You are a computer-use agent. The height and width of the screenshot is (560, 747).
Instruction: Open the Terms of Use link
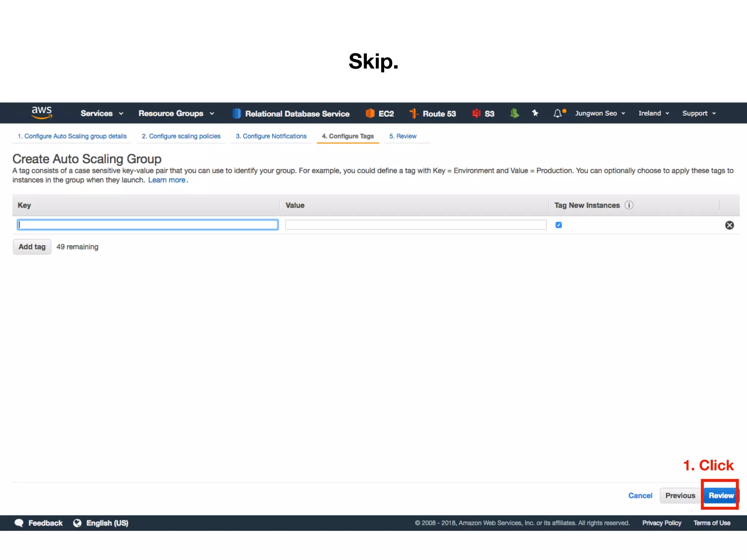tap(712, 523)
